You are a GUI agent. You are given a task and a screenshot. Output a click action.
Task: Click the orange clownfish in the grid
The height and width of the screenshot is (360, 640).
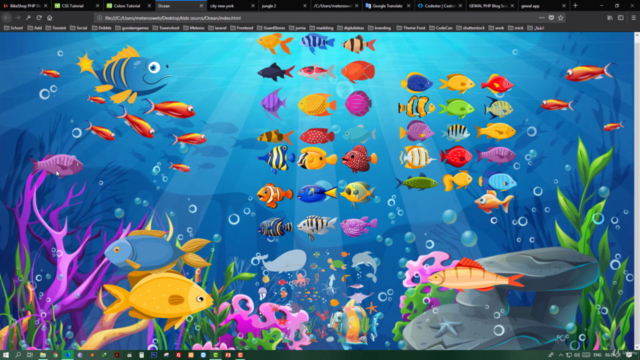click(275, 195)
